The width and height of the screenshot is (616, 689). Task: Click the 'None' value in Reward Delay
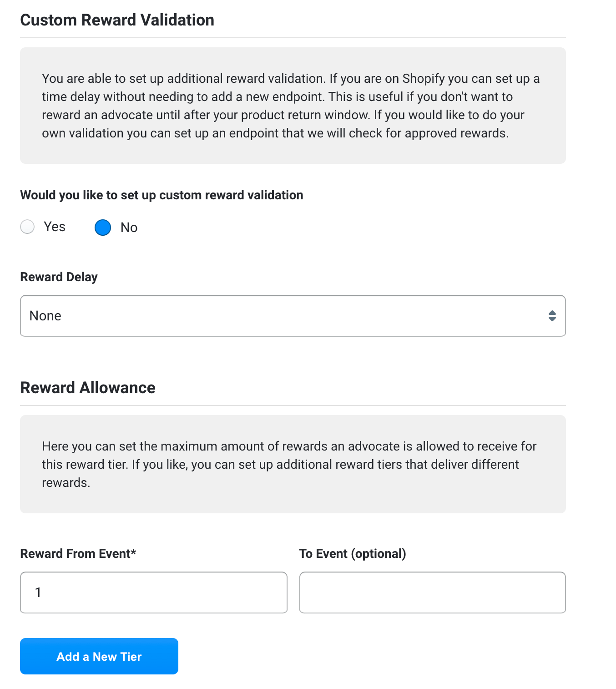click(x=45, y=316)
